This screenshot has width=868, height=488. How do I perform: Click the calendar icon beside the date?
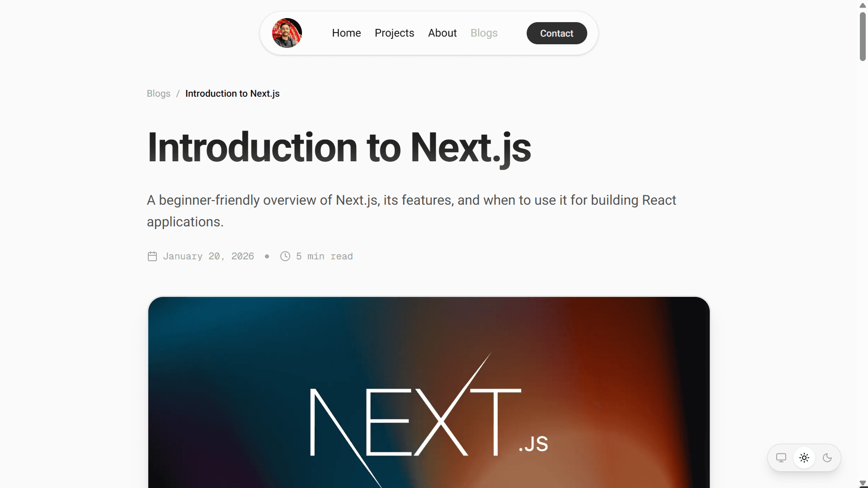152,256
